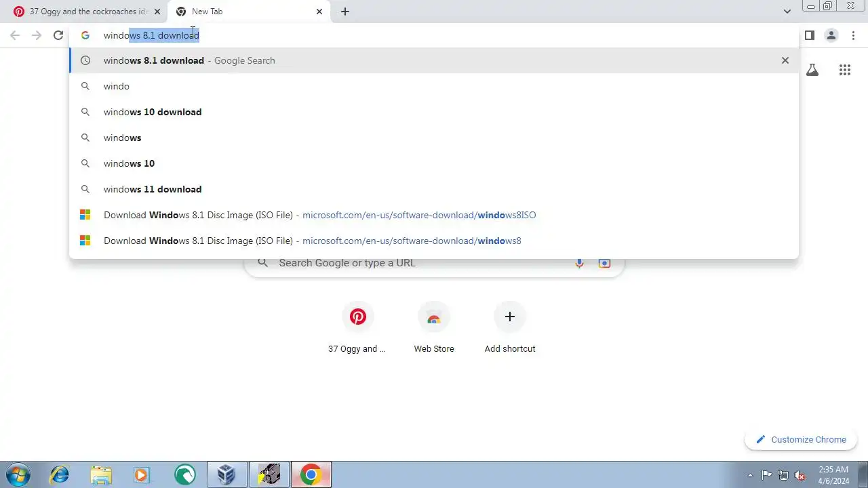Open the network tray icon
The height and width of the screenshot is (488, 868).
(x=783, y=475)
